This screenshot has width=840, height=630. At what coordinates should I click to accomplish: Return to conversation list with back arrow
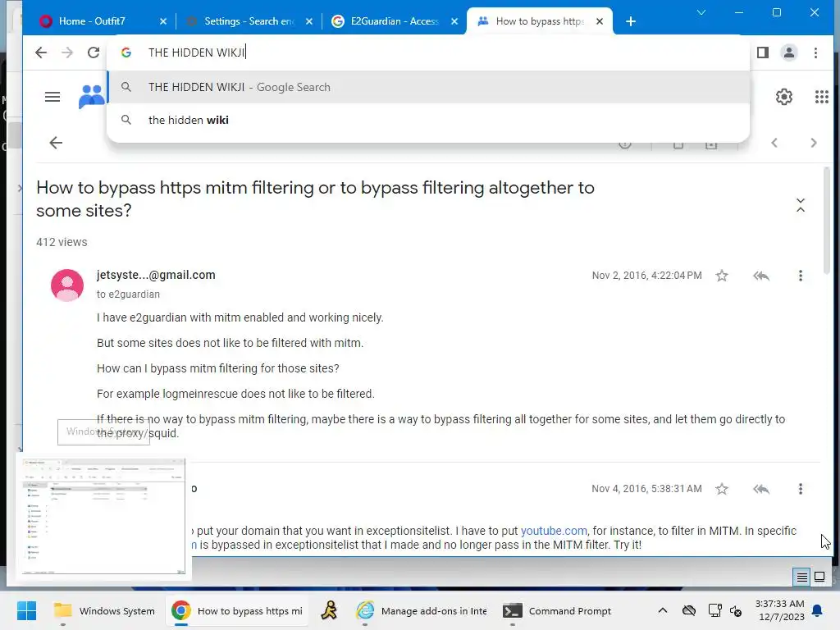(x=56, y=143)
